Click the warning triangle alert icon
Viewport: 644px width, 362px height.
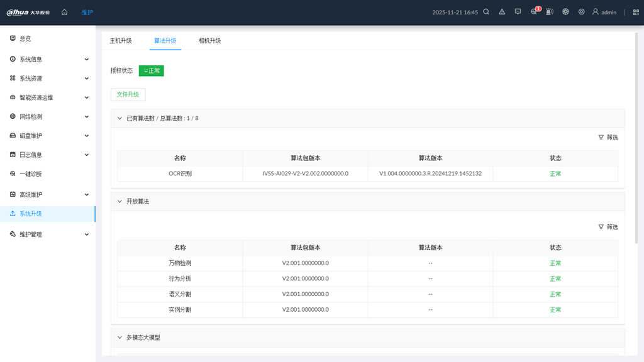pyautogui.click(x=502, y=12)
